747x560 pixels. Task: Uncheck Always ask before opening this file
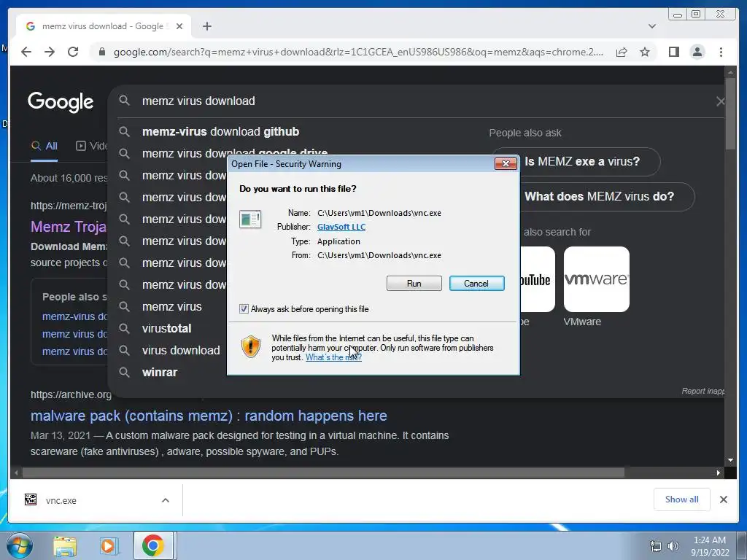(244, 309)
